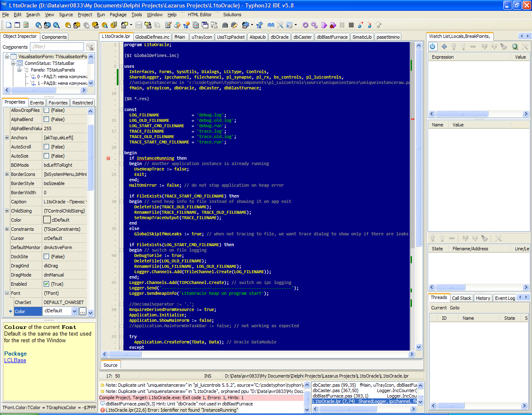Toggle the AutoScroll property checkbox
Viewport: 532px width, 415px height.
tap(47, 147)
